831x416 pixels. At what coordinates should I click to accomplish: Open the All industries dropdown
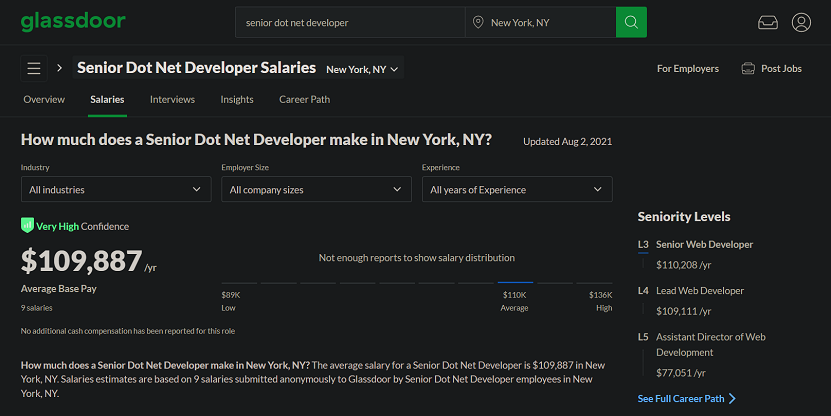(116, 189)
